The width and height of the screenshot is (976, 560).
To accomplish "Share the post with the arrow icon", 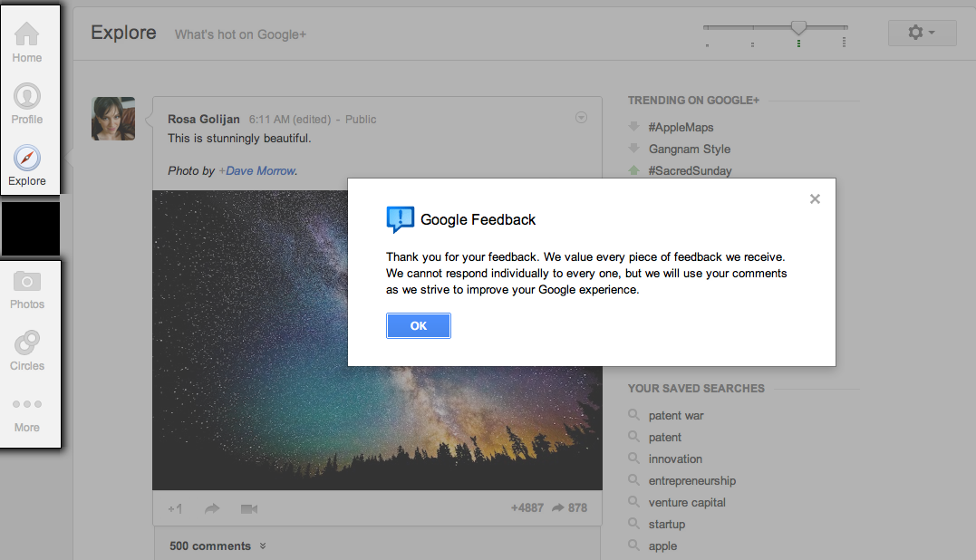I will (212, 509).
